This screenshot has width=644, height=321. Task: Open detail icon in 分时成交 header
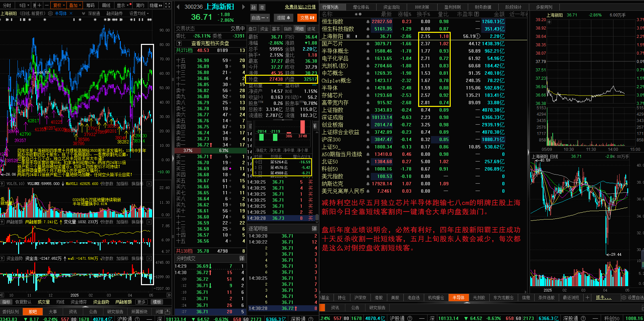pos(242,258)
